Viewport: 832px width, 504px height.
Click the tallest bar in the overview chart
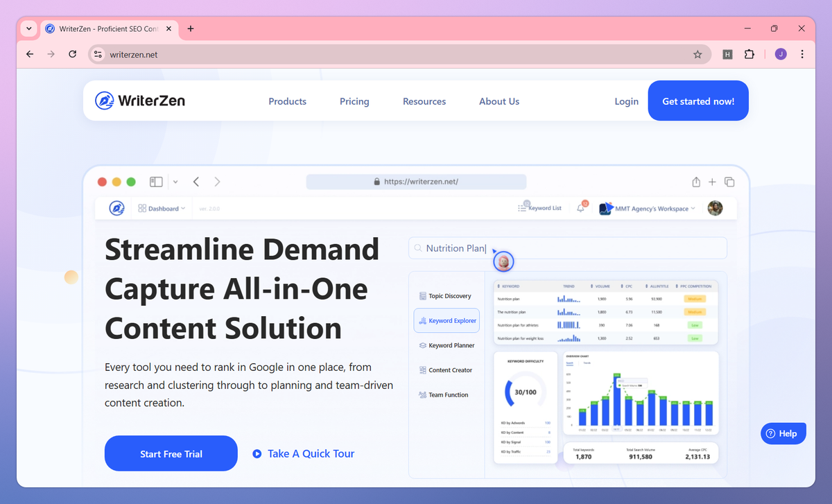point(616,400)
